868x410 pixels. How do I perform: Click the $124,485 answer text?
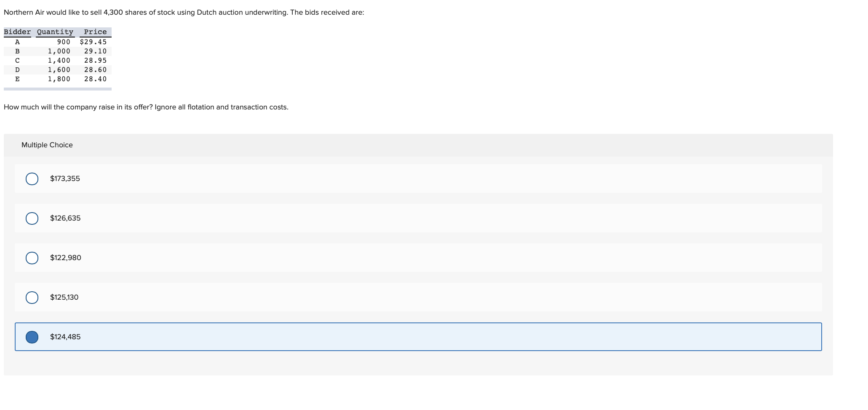tap(65, 337)
